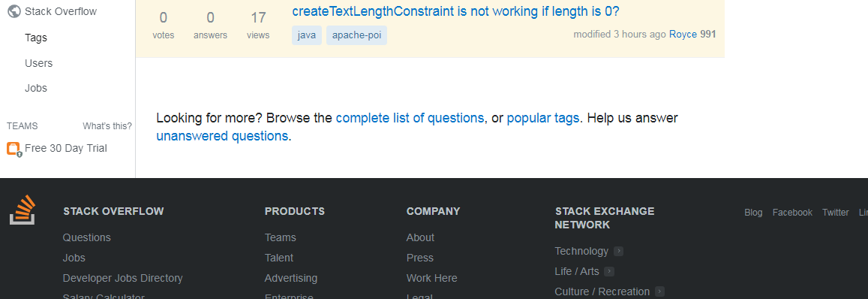
Task: Open Users in the left sidebar
Action: point(39,63)
